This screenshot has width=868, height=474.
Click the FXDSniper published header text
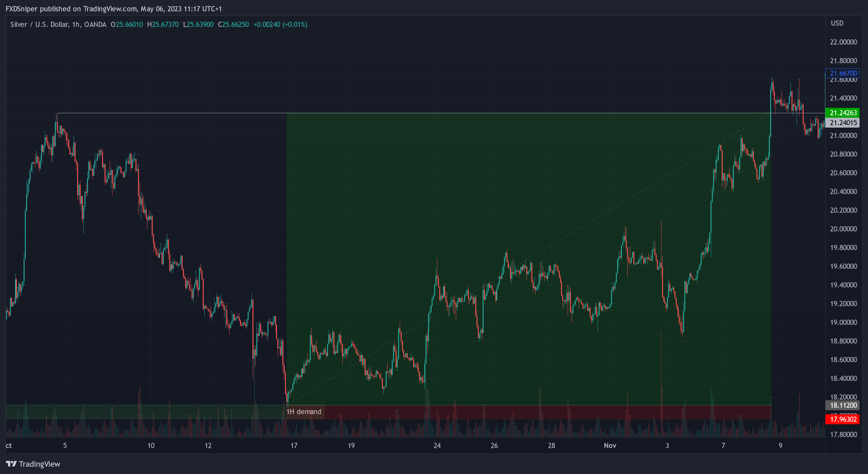[113, 9]
